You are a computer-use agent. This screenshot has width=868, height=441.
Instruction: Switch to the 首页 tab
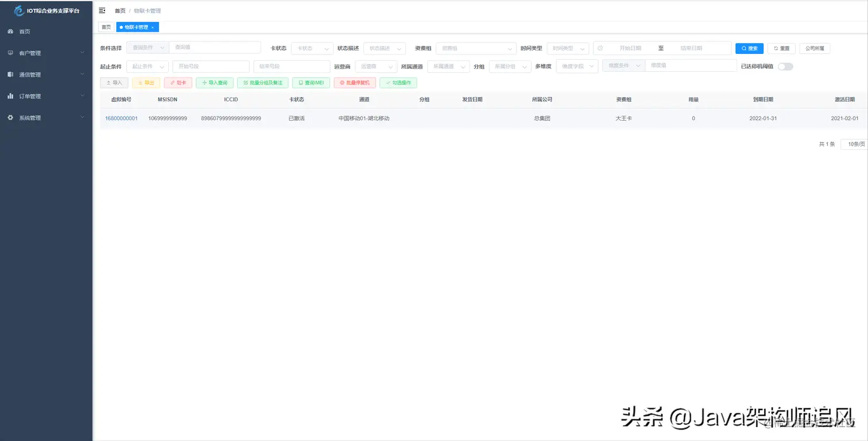tap(106, 27)
